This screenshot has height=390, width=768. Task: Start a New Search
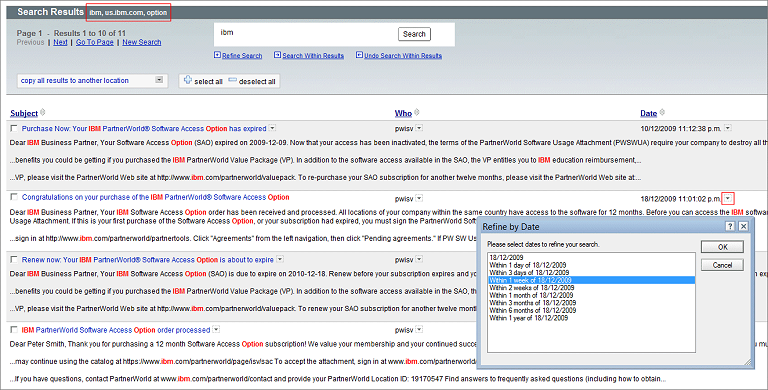(x=142, y=42)
